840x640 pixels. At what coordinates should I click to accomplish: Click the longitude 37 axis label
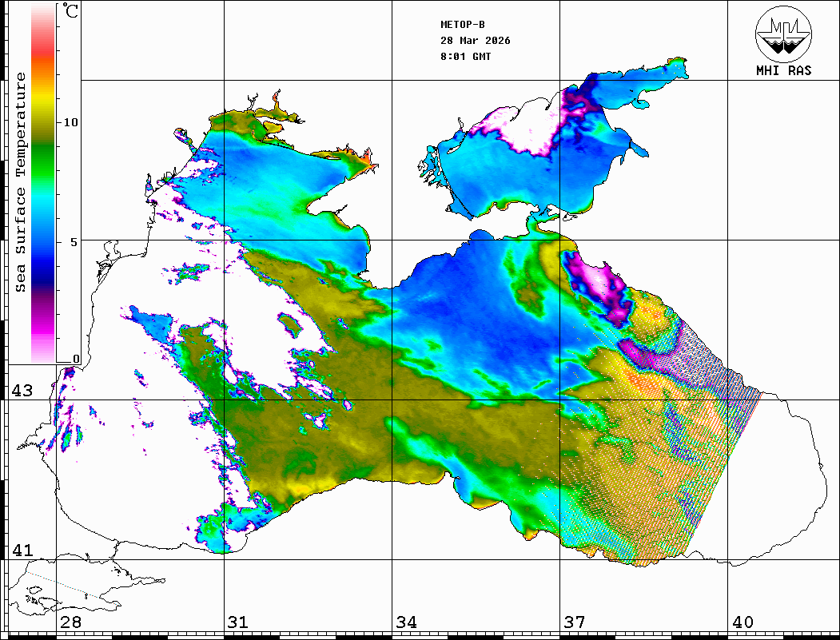(x=574, y=622)
